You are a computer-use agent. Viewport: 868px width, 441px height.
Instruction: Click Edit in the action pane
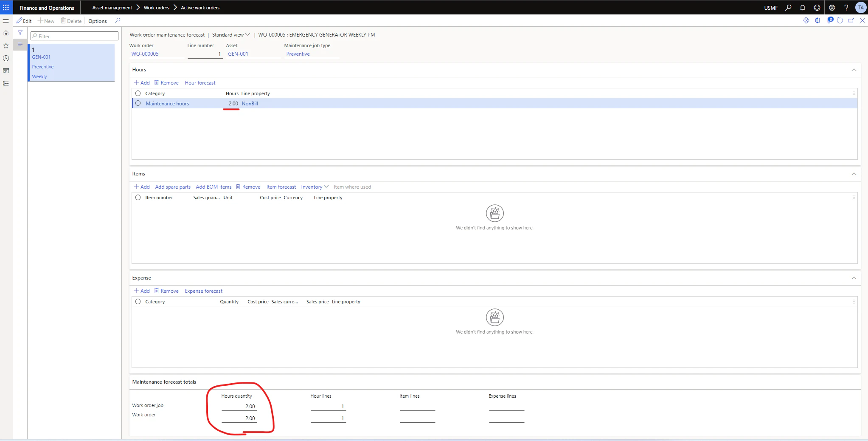[24, 21]
